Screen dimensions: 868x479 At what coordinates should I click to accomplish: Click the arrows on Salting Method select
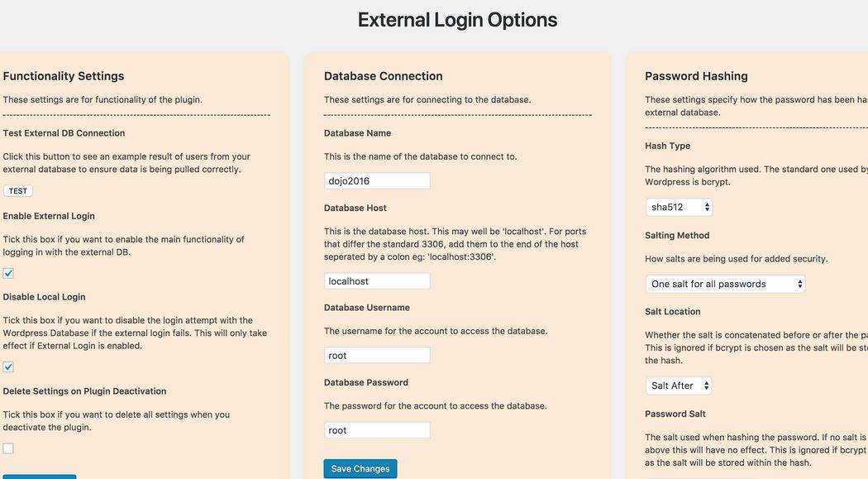(800, 284)
